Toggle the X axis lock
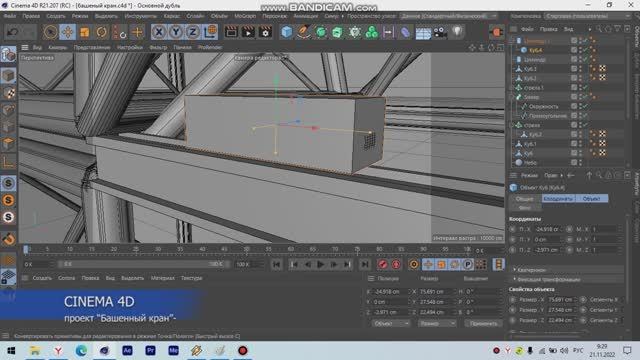640x360 pixels. [159, 32]
